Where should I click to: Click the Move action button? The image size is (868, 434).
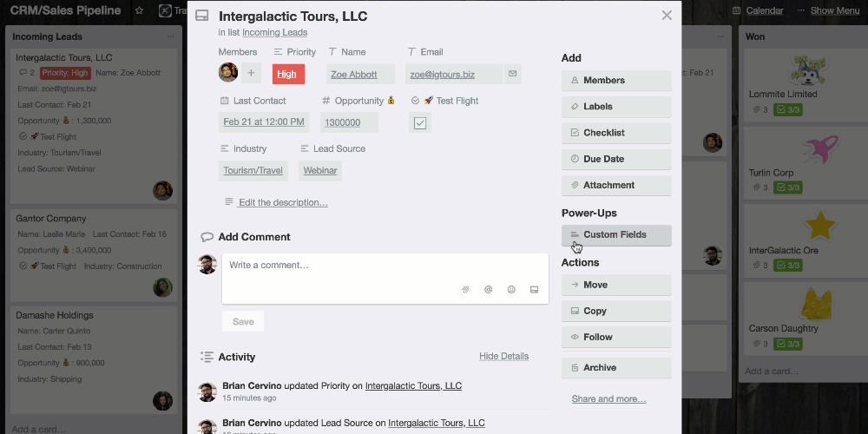[x=616, y=285]
